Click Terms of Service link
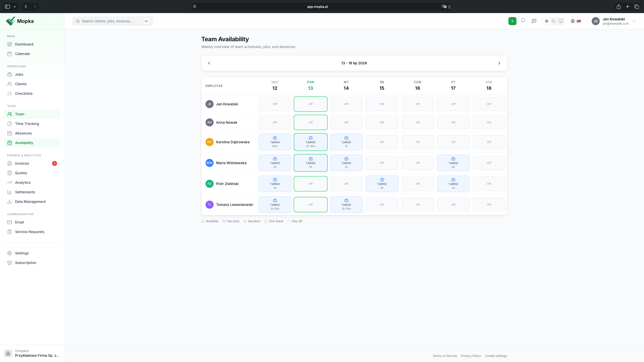 pyautogui.click(x=445, y=356)
